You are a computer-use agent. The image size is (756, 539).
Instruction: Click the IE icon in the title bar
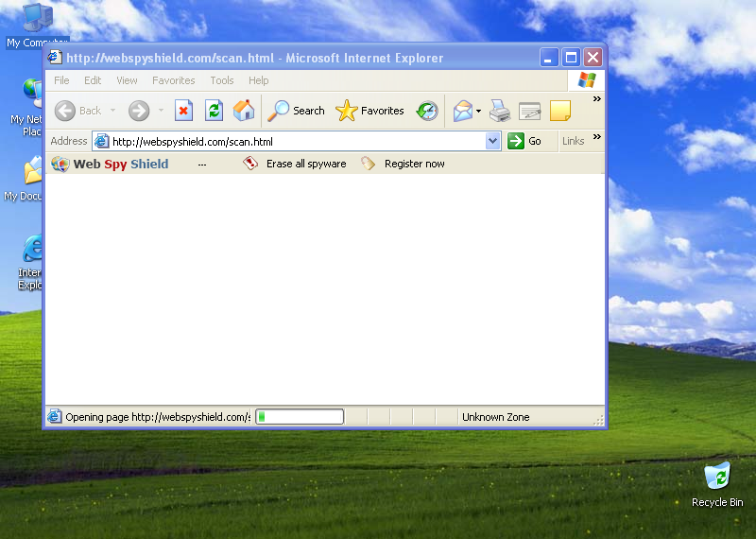coord(55,58)
